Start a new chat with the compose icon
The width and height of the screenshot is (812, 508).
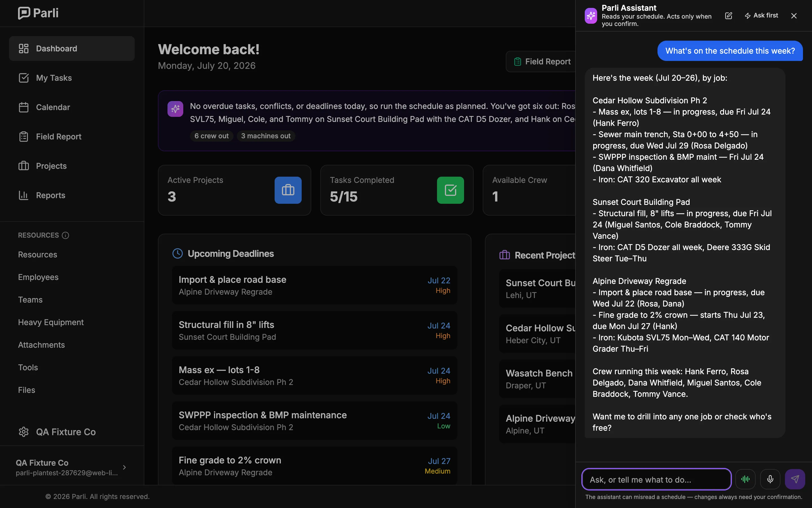tap(729, 16)
